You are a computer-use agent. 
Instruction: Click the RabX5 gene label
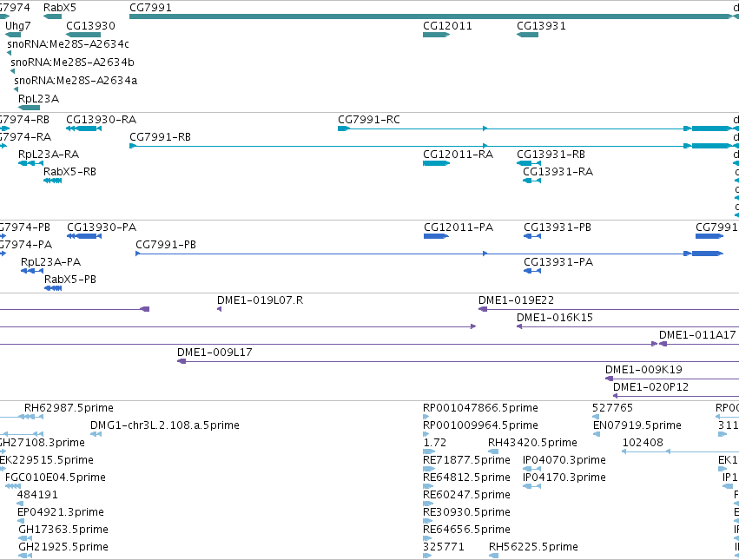[x=59, y=8]
